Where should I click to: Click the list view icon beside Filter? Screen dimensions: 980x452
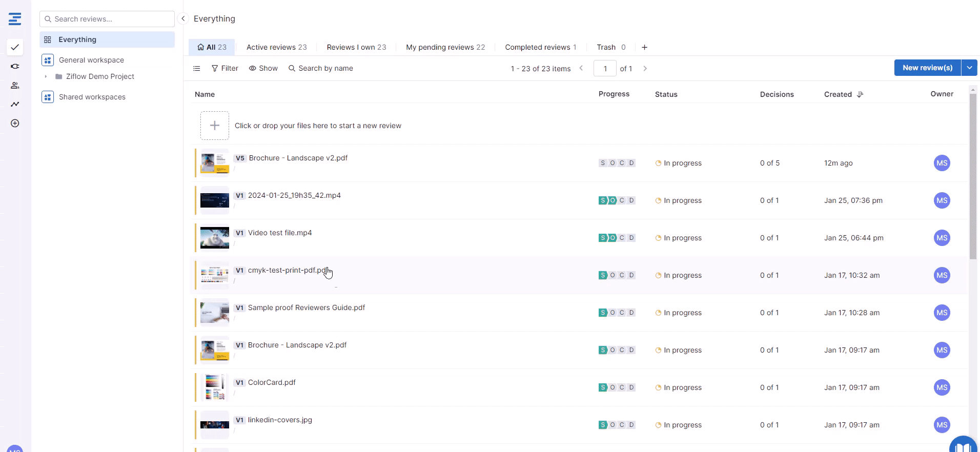(197, 68)
